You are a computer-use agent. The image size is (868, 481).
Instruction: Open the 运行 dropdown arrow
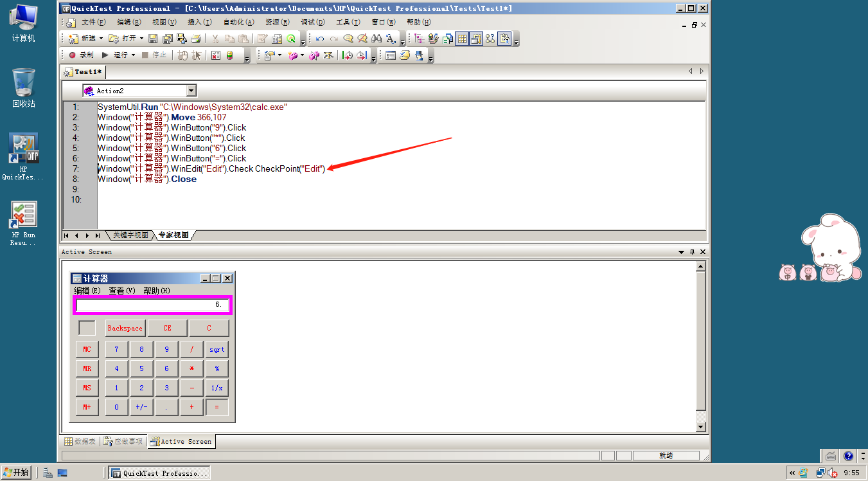tap(133, 55)
